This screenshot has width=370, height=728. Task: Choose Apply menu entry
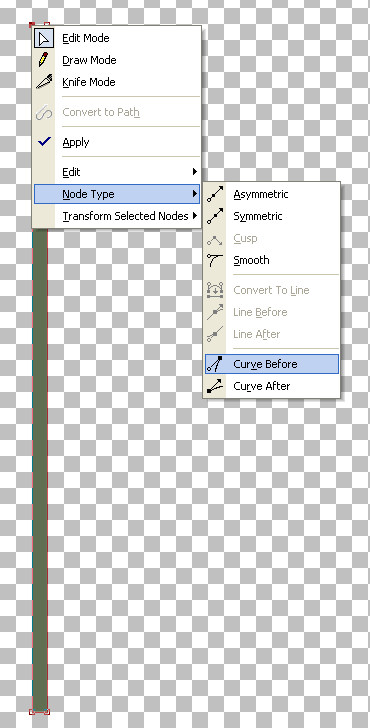(117, 142)
